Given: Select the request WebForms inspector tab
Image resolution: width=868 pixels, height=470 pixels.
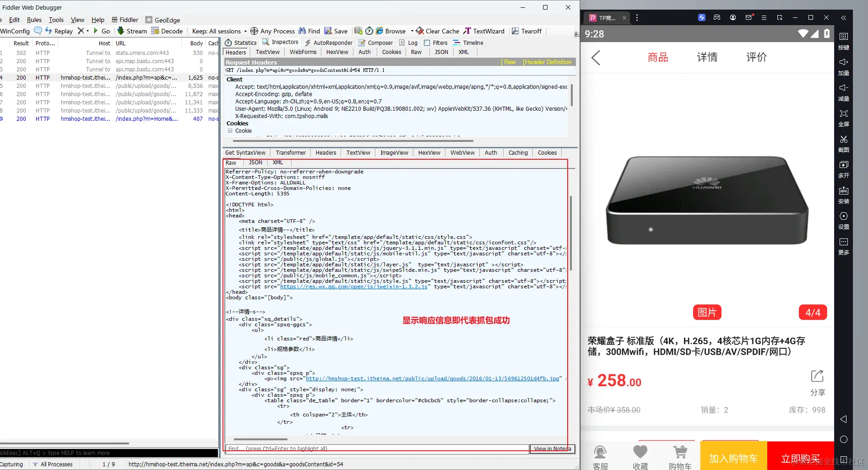Looking at the screenshot, I should tap(303, 52).
